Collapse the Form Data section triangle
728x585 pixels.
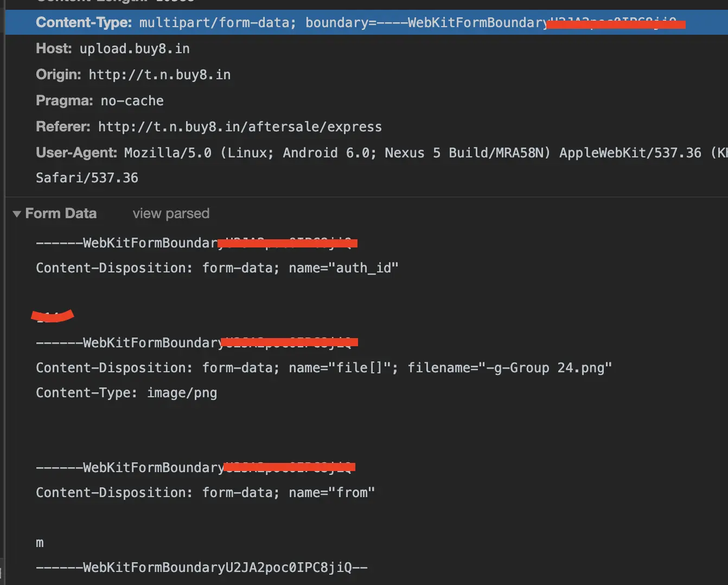pyautogui.click(x=17, y=214)
